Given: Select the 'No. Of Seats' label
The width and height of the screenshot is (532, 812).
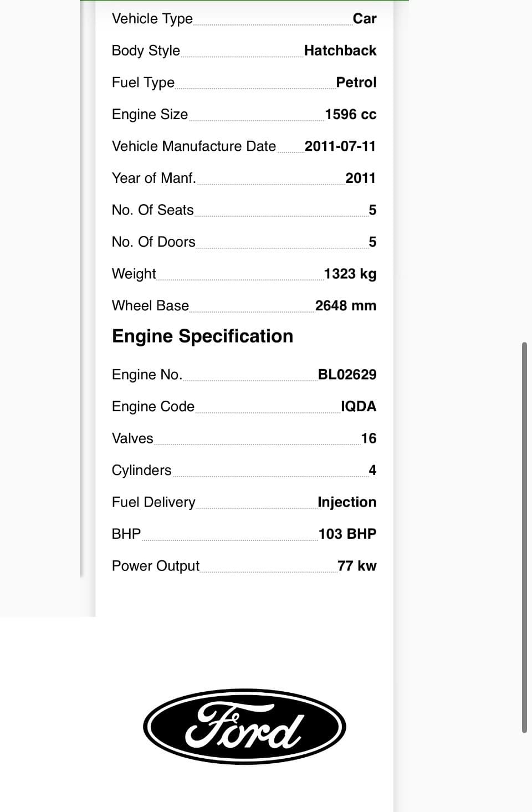Looking at the screenshot, I should 153,210.
